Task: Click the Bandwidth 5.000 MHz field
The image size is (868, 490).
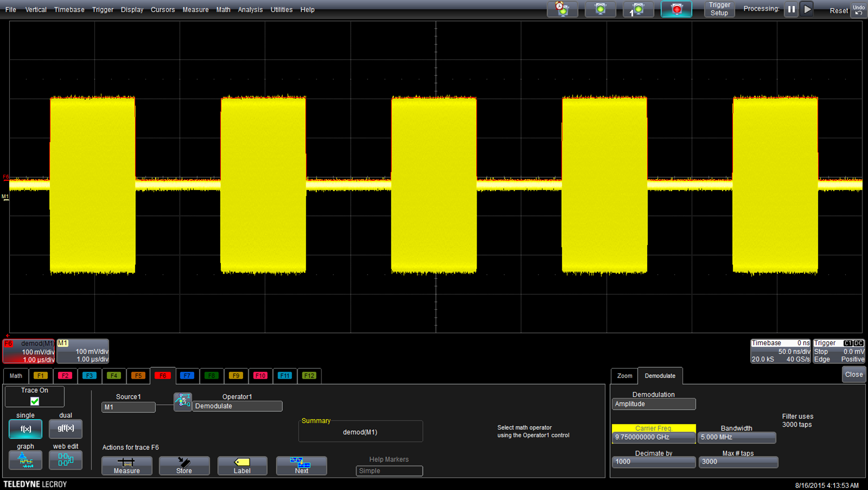Action: point(737,437)
